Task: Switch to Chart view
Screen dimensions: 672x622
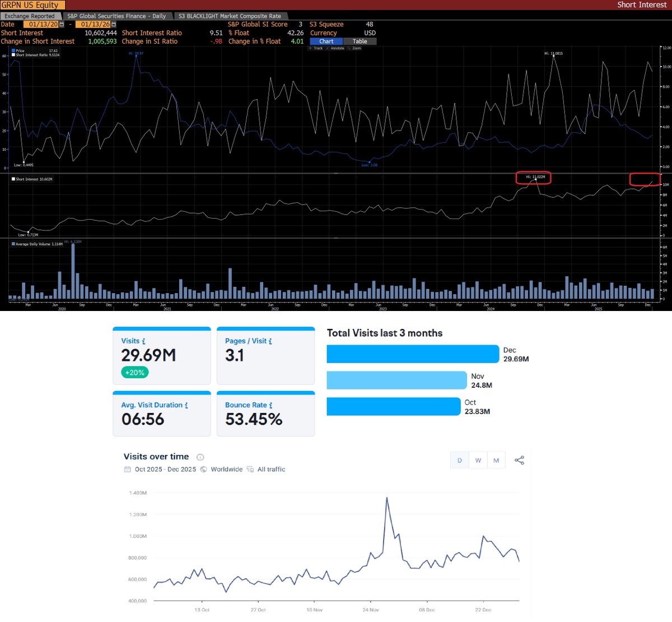Action: pyautogui.click(x=326, y=41)
